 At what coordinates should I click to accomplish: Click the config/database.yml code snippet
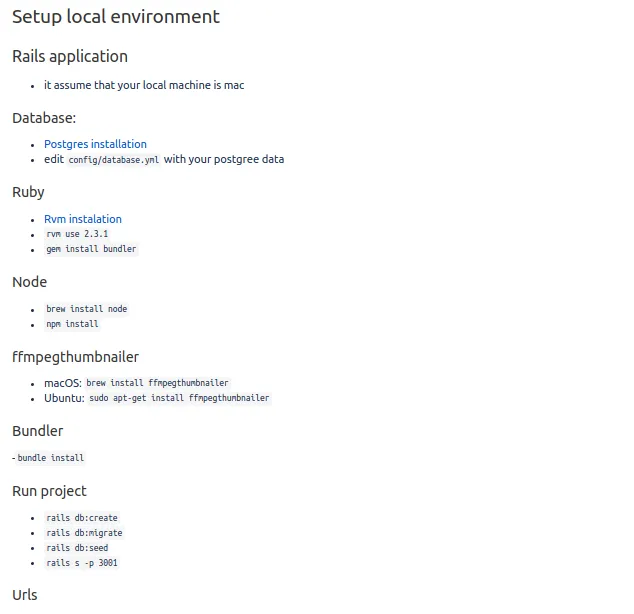coord(114,160)
